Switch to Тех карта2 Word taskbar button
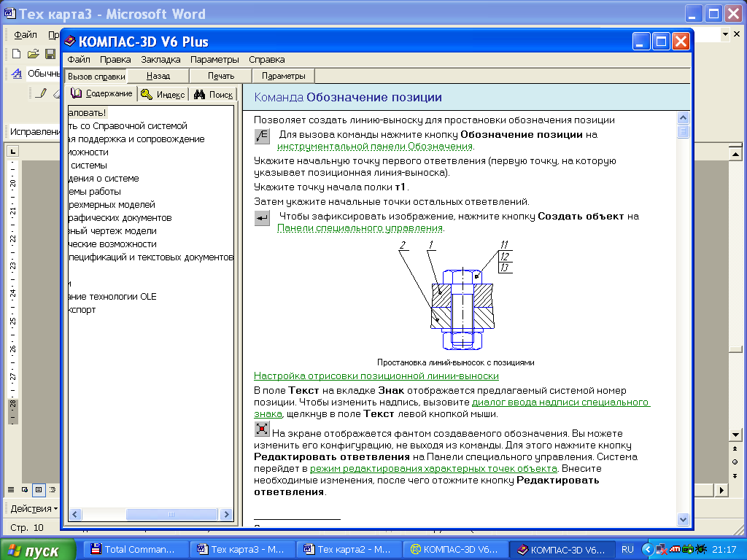 pyautogui.click(x=349, y=550)
